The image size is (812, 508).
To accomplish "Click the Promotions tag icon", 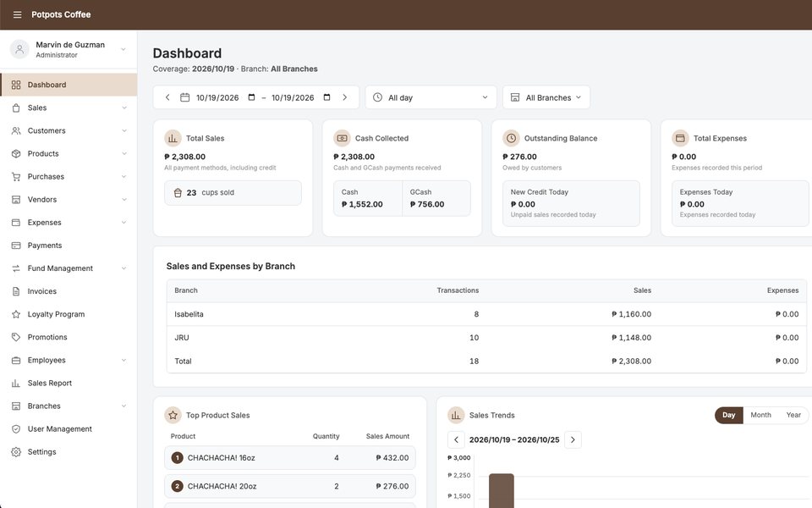I will click(16, 337).
